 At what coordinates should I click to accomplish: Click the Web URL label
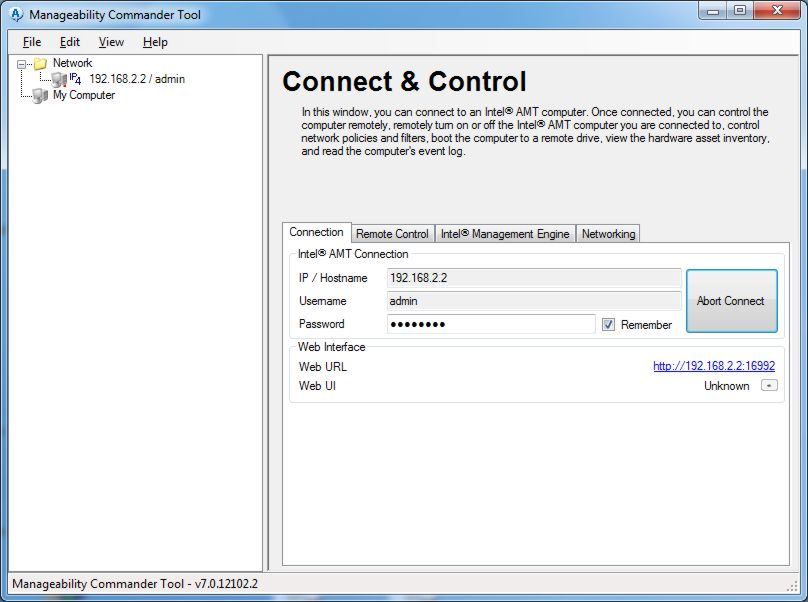pos(323,366)
